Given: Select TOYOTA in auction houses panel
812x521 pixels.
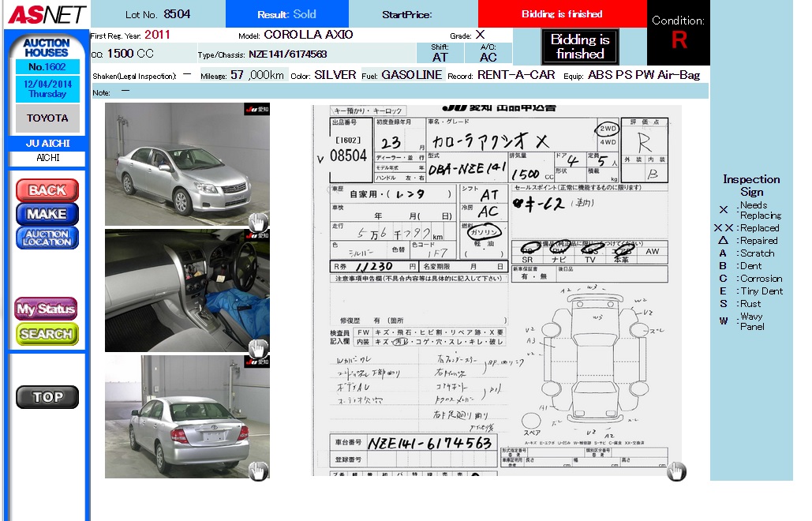Looking at the screenshot, I should click(x=47, y=118).
